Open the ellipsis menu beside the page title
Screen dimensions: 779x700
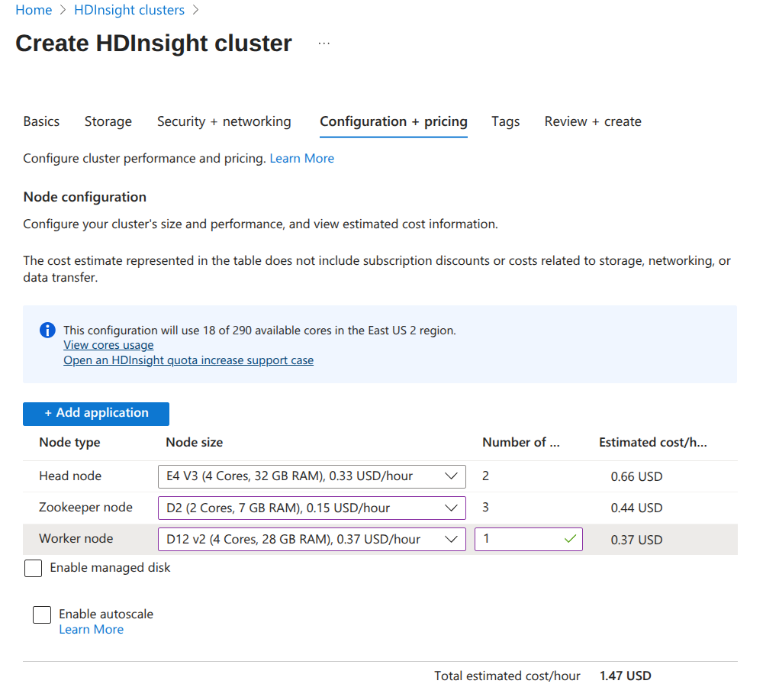324,44
